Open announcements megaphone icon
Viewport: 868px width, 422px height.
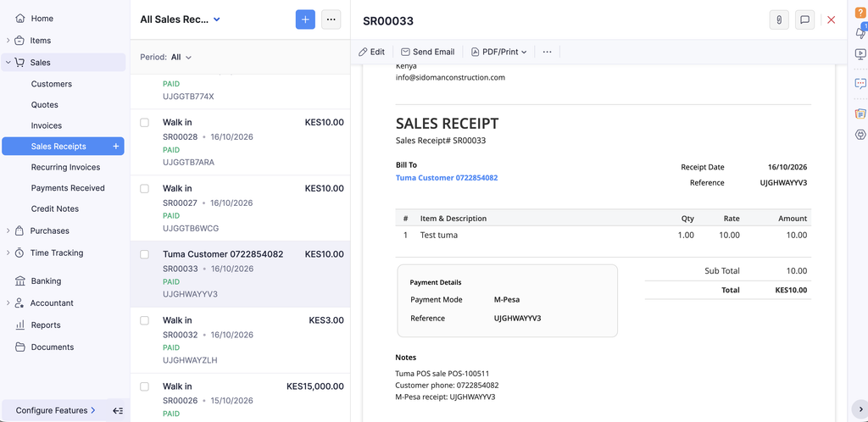coord(861,32)
